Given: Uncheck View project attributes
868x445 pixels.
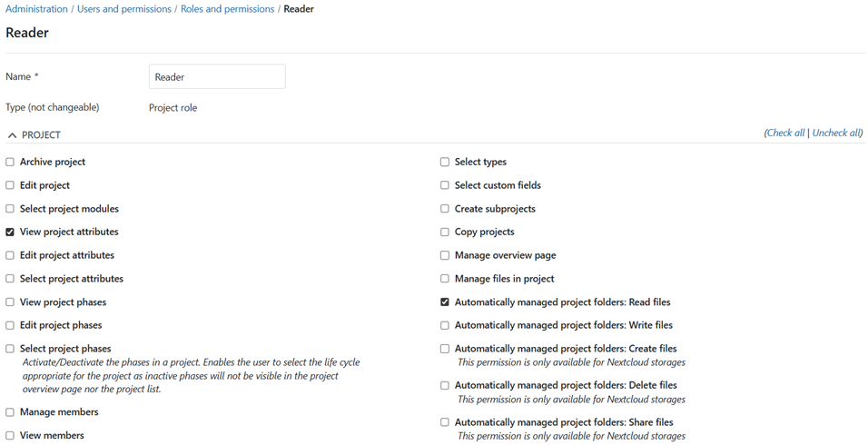Looking at the screenshot, I should (x=10, y=232).
